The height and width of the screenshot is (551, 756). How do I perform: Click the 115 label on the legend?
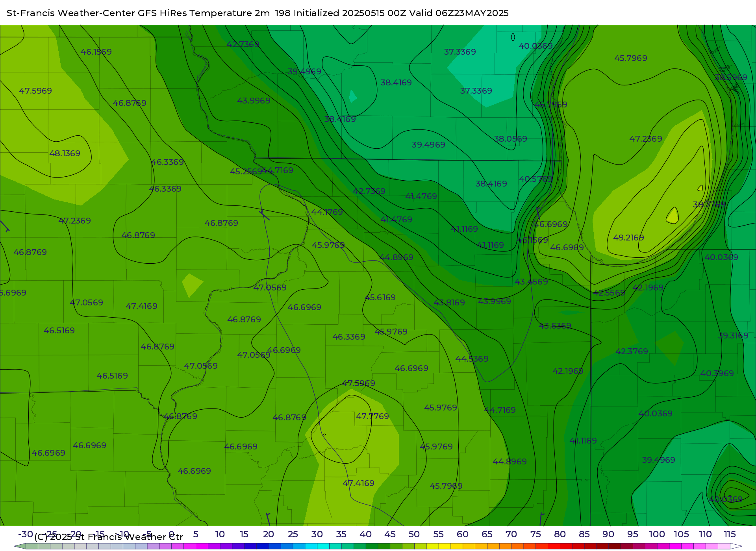click(730, 534)
